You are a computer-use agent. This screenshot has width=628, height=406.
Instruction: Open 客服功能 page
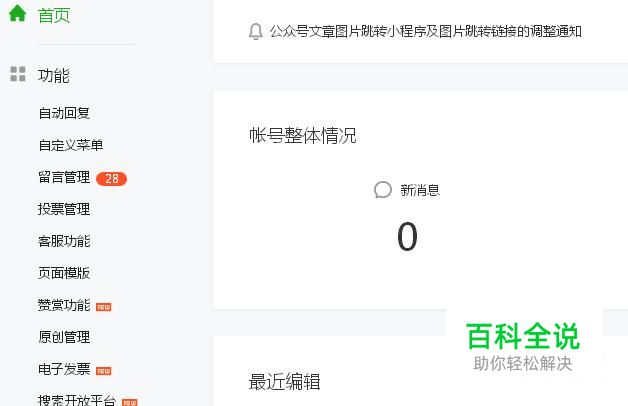(x=64, y=241)
